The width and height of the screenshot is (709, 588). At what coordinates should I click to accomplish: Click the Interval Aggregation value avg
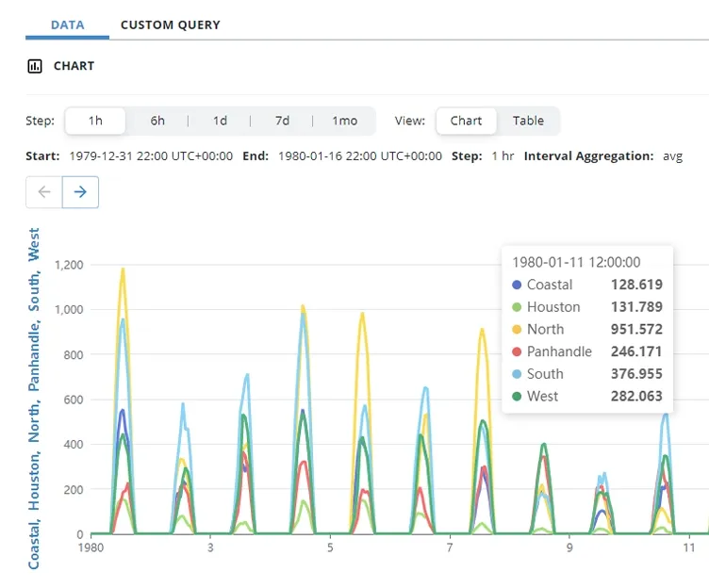(672, 156)
